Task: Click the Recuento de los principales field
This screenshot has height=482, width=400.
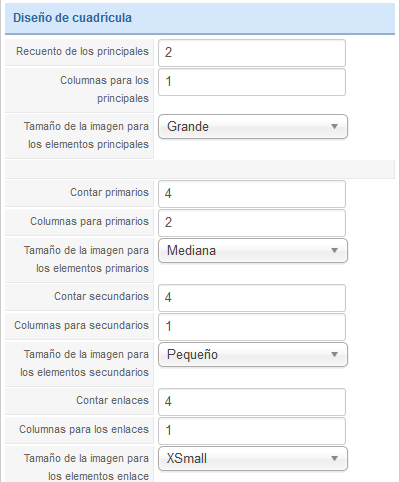Action: click(x=252, y=53)
